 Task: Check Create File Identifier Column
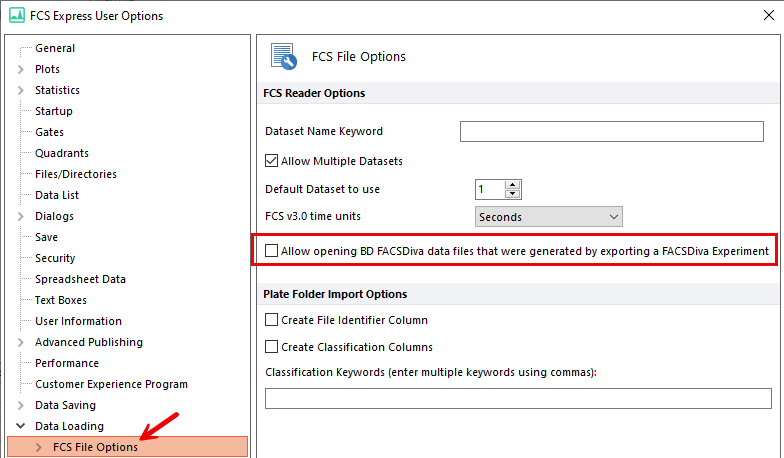[x=272, y=320]
